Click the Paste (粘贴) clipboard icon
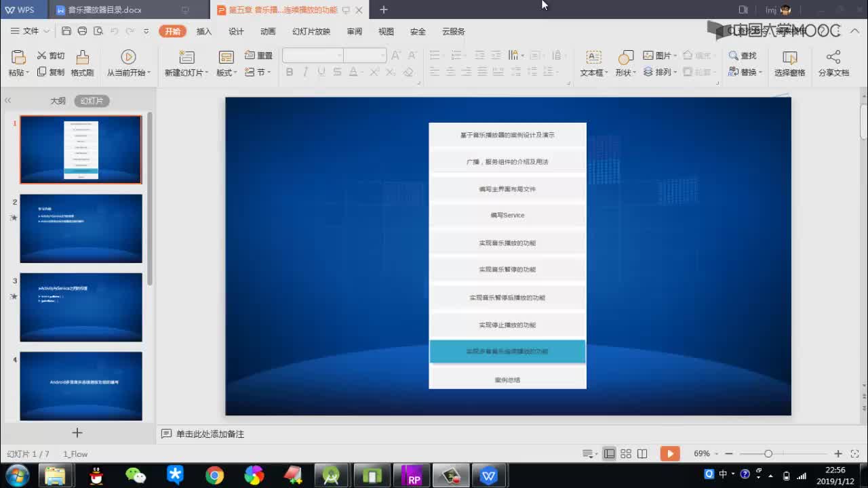Viewport: 868px width, 488px height. point(18,57)
